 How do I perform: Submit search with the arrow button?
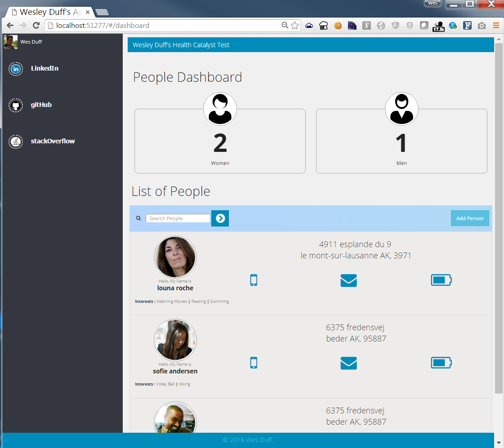click(220, 218)
